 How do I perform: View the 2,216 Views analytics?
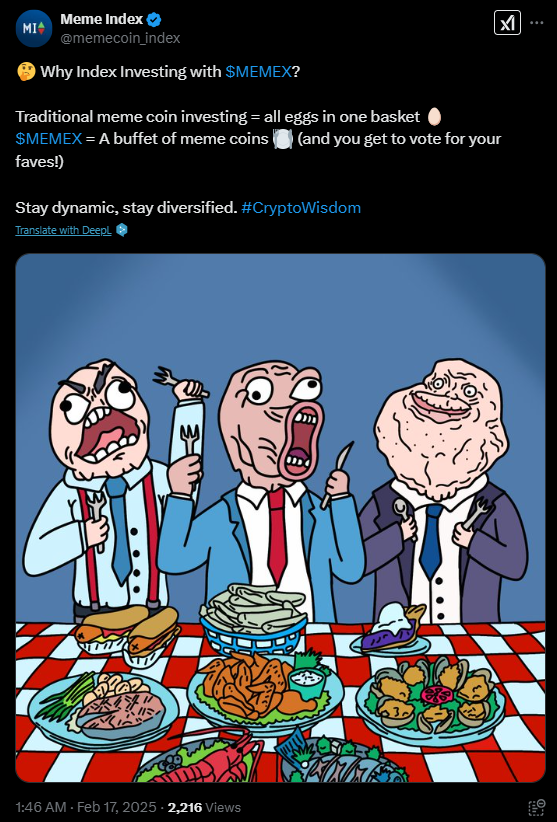click(204, 807)
